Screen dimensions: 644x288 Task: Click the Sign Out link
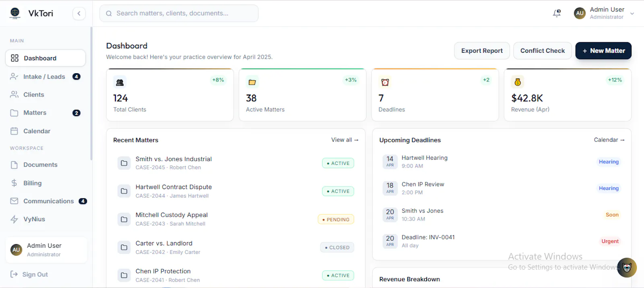pos(35,274)
